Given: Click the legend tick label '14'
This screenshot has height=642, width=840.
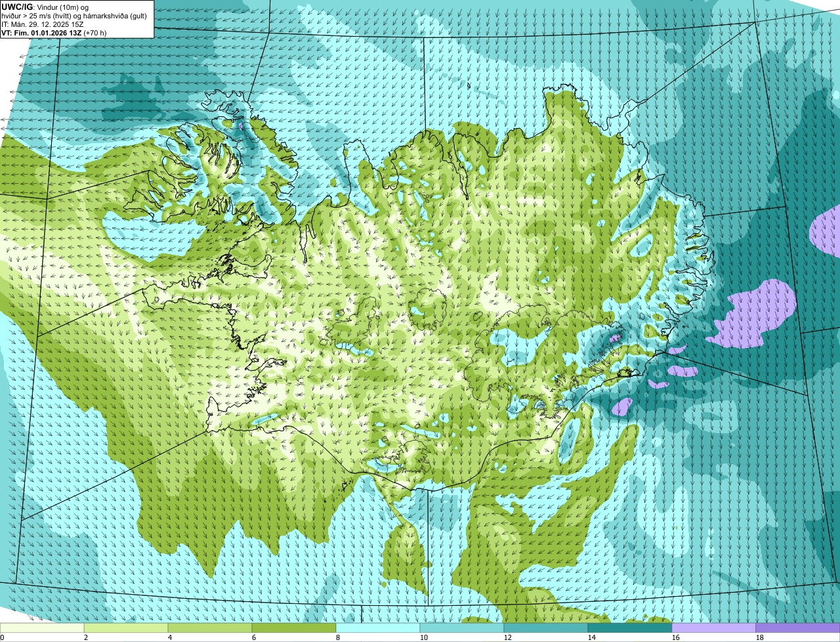Looking at the screenshot, I should 592,637.
